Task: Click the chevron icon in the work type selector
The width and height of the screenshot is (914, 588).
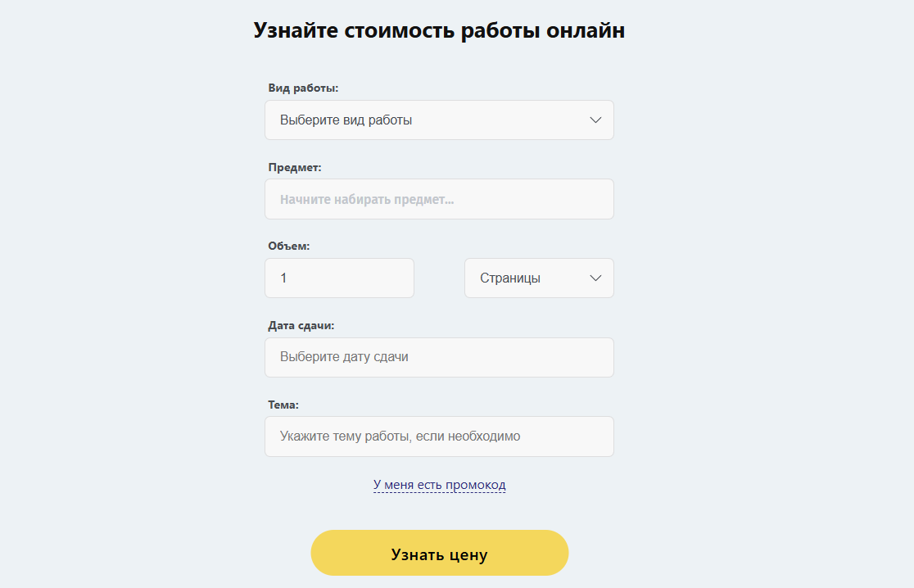Action: (x=595, y=120)
